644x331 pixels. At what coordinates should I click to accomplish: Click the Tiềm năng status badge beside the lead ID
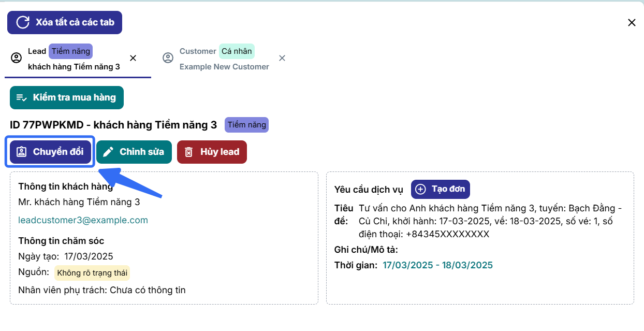pyautogui.click(x=247, y=125)
